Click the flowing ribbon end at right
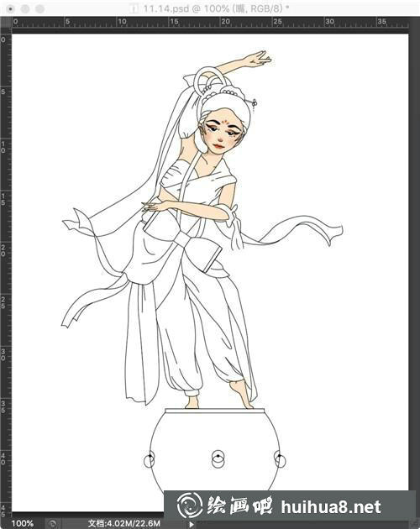Viewport: 420px width, 529px height. point(333,233)
